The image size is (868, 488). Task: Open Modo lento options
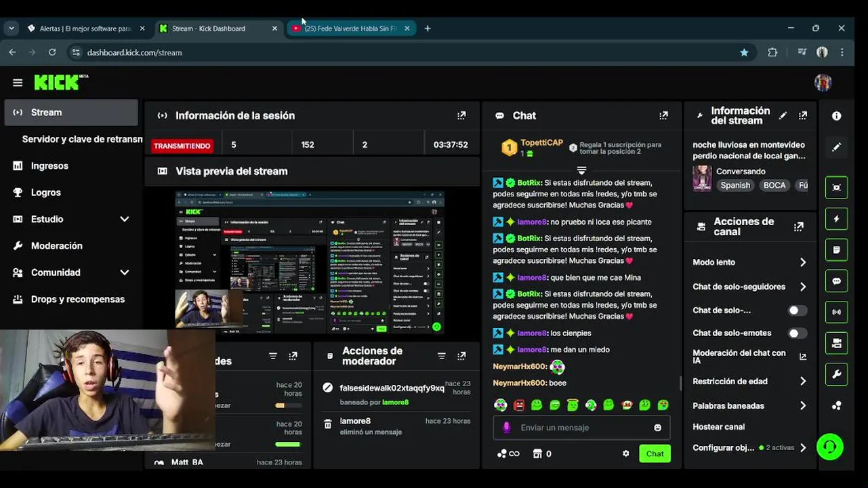pyautogui.click(x=750, y=262)
